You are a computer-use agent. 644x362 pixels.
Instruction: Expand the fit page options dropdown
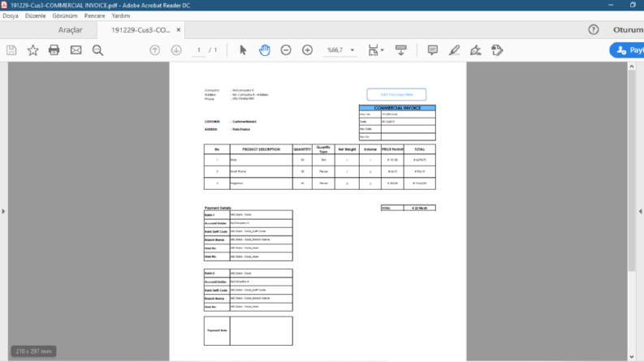[x=383, y=50]
